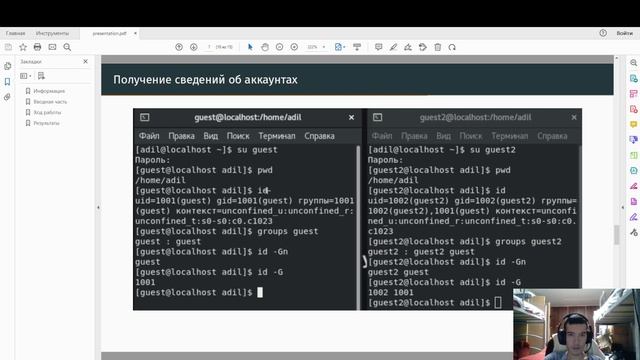Click the Save file icon in toolbar
Image resolution: width=640 pixels, height=360 pixels.
(8, 47)
